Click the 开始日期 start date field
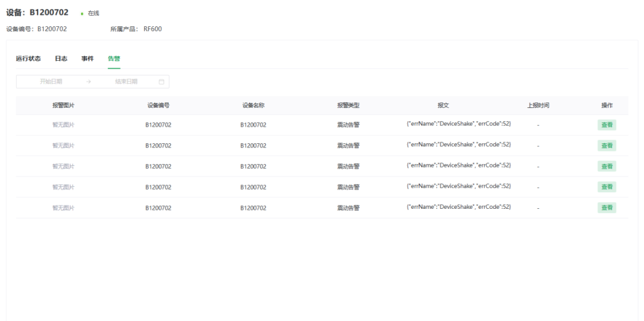 pyautogui.click(x=51, y=82)
